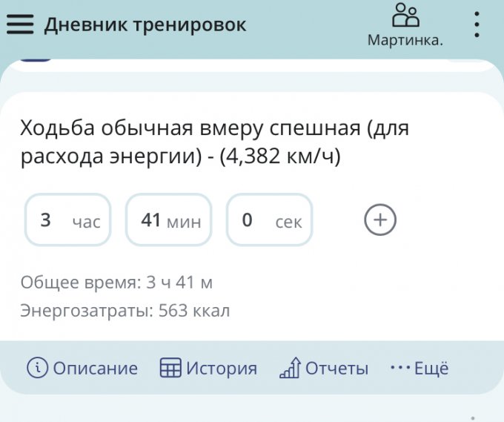
Task: Tap the Мартинка. profile name
Action: pos(405,40)
